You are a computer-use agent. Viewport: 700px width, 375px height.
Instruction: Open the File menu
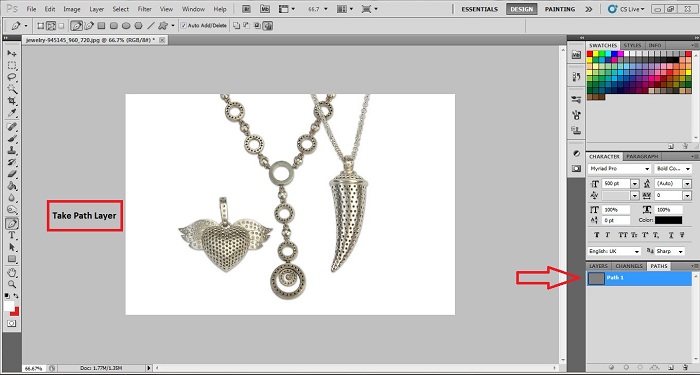click(x=31, y=9)
